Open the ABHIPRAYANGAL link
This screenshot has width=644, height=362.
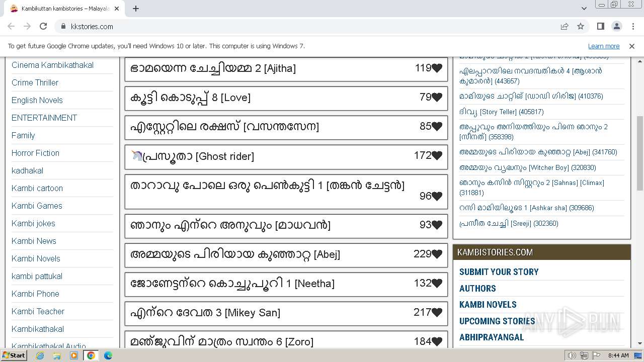(492, 337)
